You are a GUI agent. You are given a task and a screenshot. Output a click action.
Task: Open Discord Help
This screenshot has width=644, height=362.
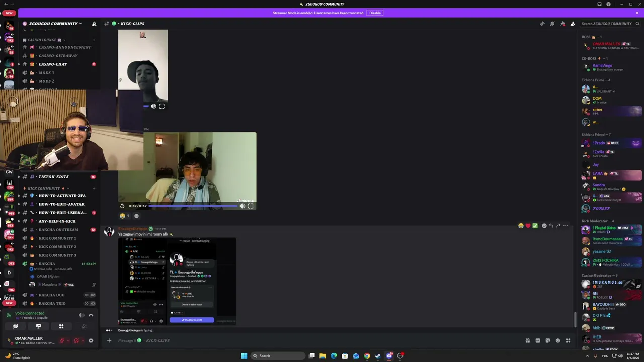click(x=608, y=4)
